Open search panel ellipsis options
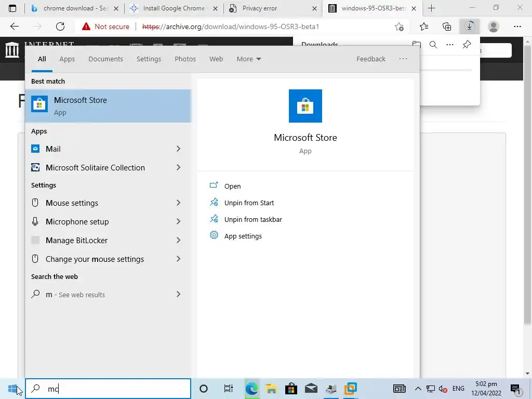532x399 pixels. [x=403, y=59]
